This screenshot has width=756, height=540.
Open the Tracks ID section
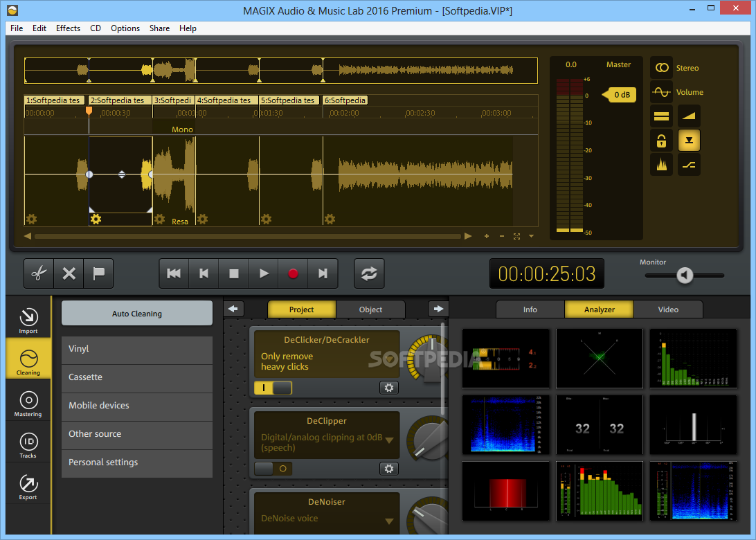point(28,446)
